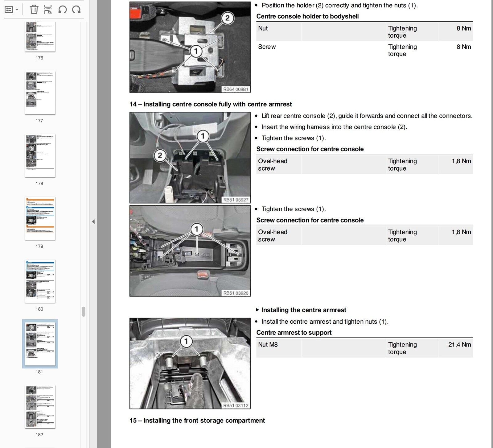The image size is (493, 448).
Task: Open the thumbnail panel options dropdown
Action: pyautogui.click(x=12, y=10)
